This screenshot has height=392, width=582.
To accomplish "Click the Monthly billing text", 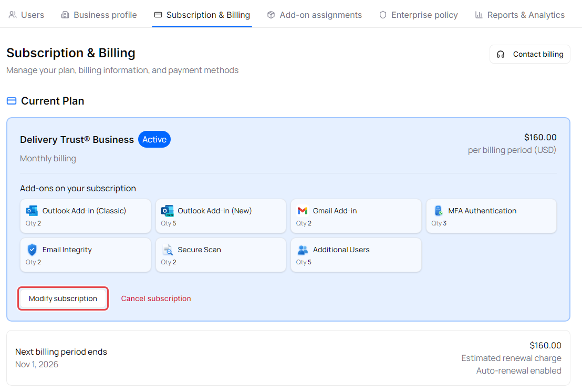I will (x=48, y=159).
